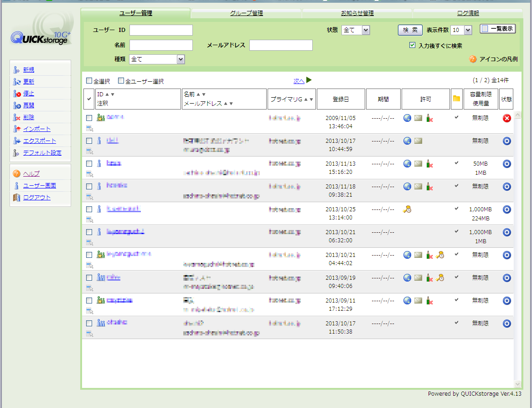
Task: Select checkbox of the 2013/09/19 row
Action: point(89,277)
